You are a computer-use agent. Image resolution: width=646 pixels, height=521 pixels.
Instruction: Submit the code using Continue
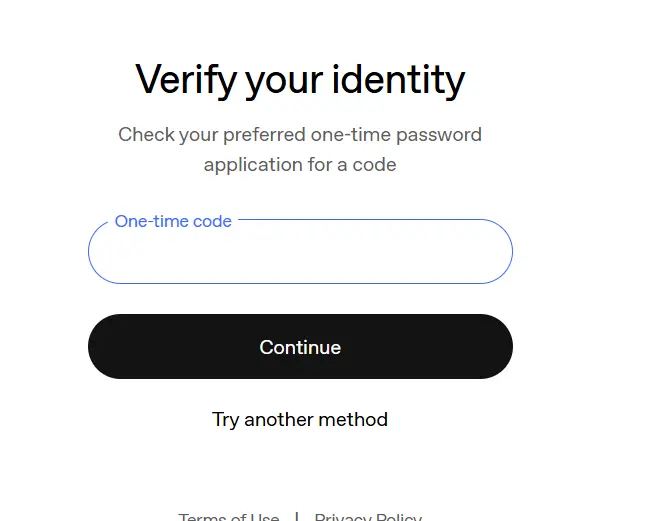coord(300,346)
